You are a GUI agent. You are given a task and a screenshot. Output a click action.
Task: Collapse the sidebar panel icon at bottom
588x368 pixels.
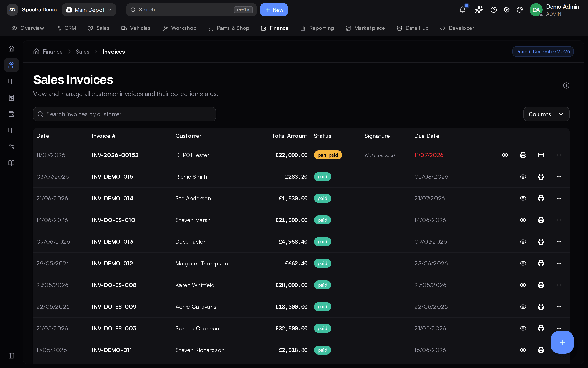11,356
